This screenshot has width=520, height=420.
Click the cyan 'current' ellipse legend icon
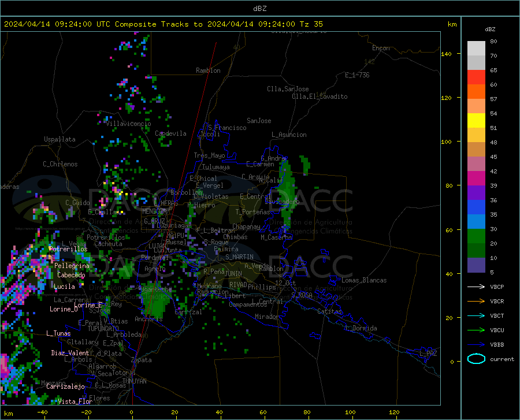pos(476,359)
